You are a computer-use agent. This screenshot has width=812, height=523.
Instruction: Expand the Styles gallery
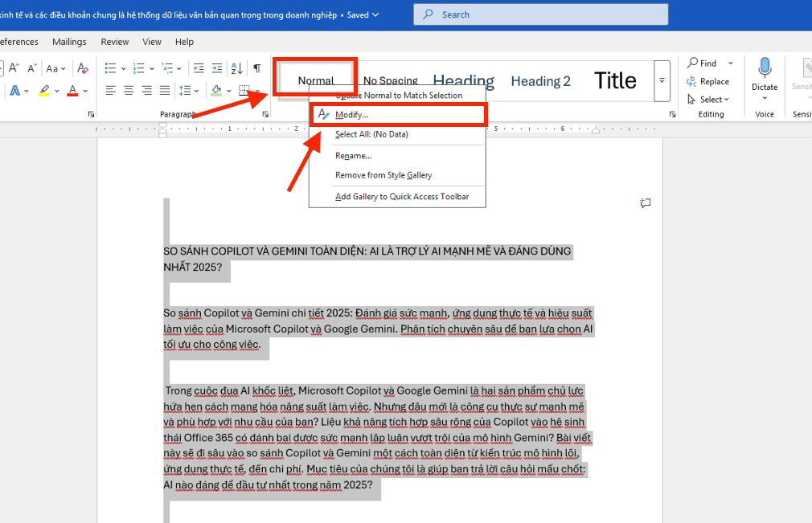point(662,80)
